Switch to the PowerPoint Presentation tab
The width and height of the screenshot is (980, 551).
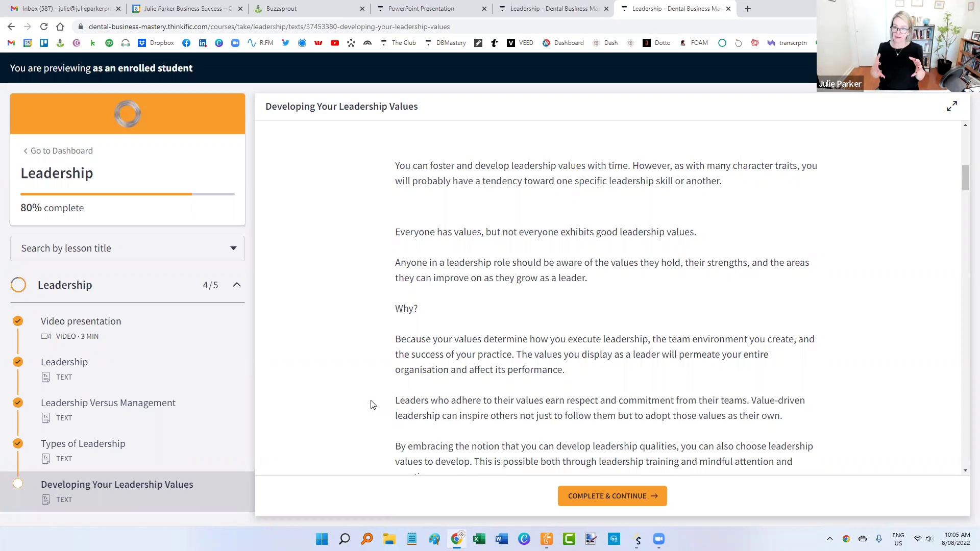coord(421,9)
